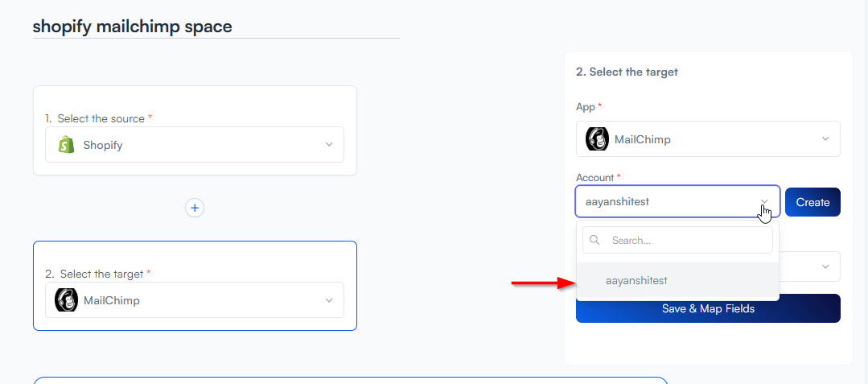Choose the aayanshitest option from the list
This screenshot has width=868, height=384.
(x=636, y=281)
